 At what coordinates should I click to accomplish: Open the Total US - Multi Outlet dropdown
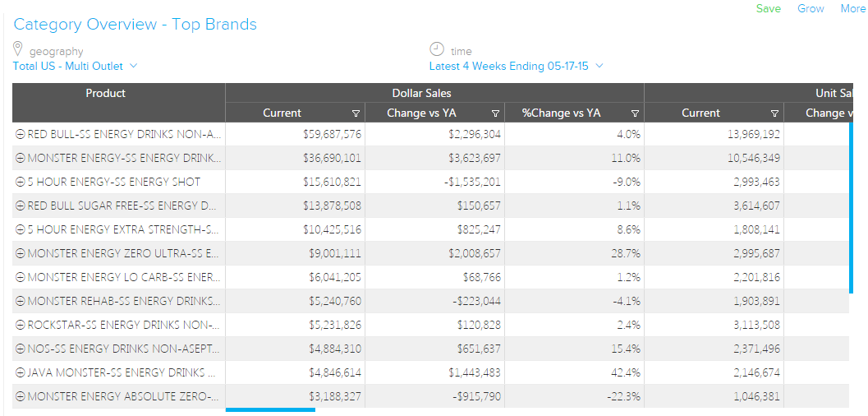pos(75,66)
